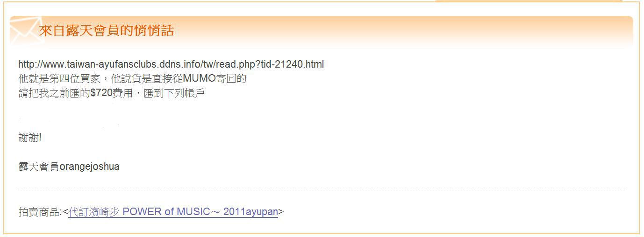Click the 來自露天會員的悄悄話 header title

106,31
